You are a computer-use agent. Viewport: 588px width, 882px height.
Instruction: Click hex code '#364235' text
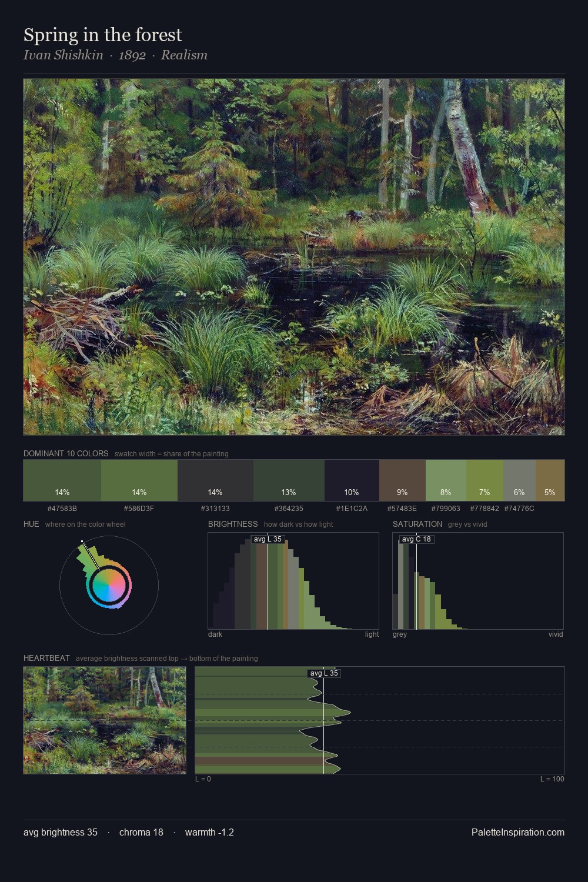click(289, 508)
